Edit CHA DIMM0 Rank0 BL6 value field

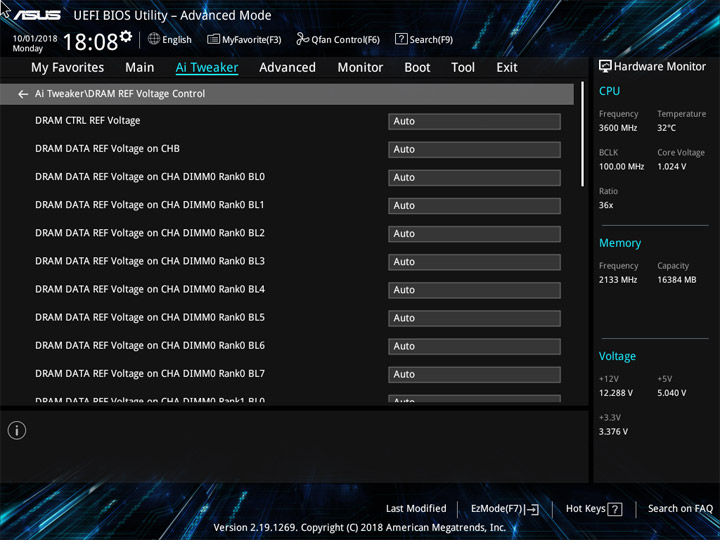474,346
